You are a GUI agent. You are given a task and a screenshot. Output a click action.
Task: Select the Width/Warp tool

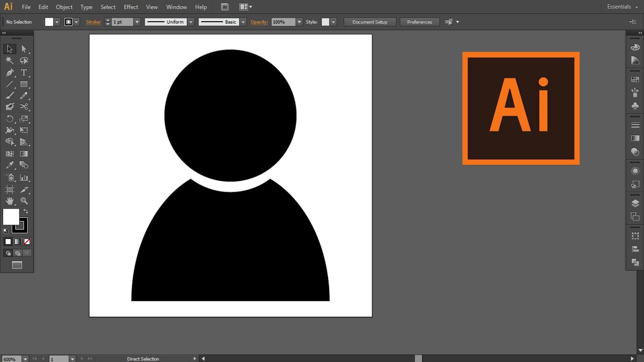(10, 130)
